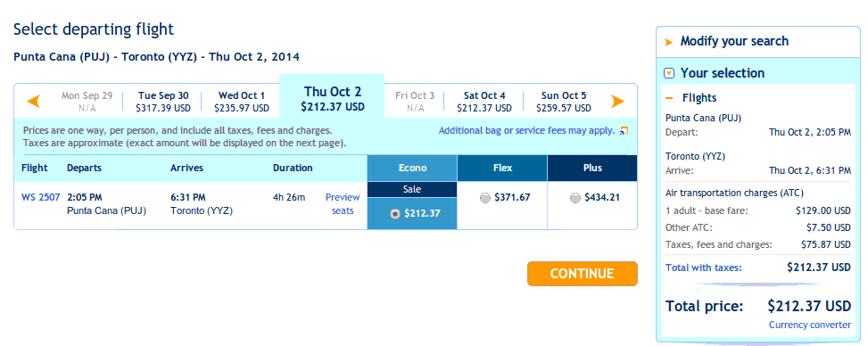Collapse the Flights section minus icon

[x=669, y=99]
